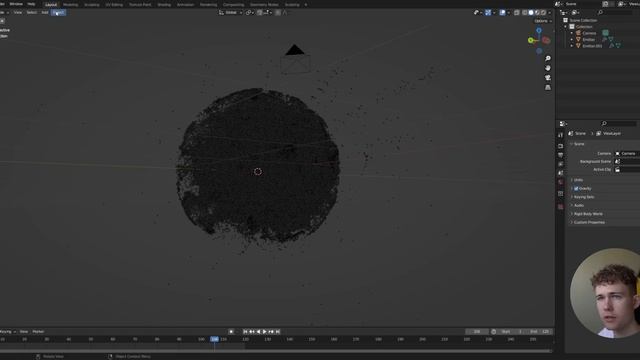Open the Object properties tab icon
This screenshot has width=640, height=360.
(560, 194)
